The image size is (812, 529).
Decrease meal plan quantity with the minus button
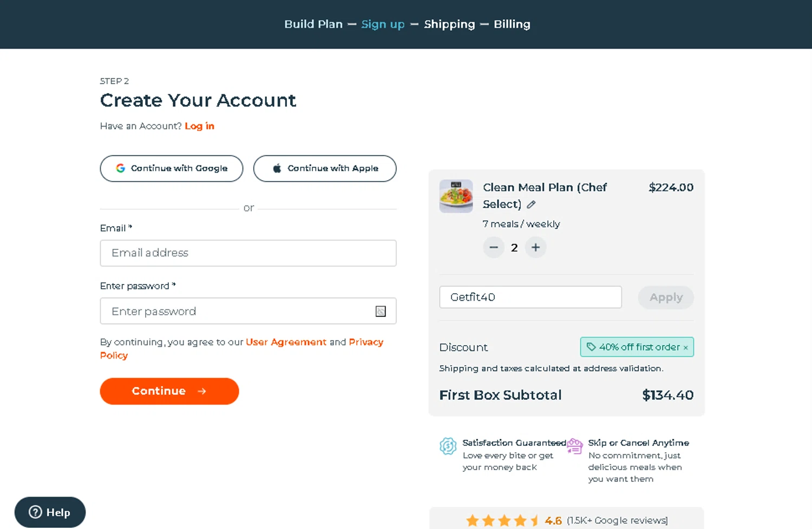(493, 248)
